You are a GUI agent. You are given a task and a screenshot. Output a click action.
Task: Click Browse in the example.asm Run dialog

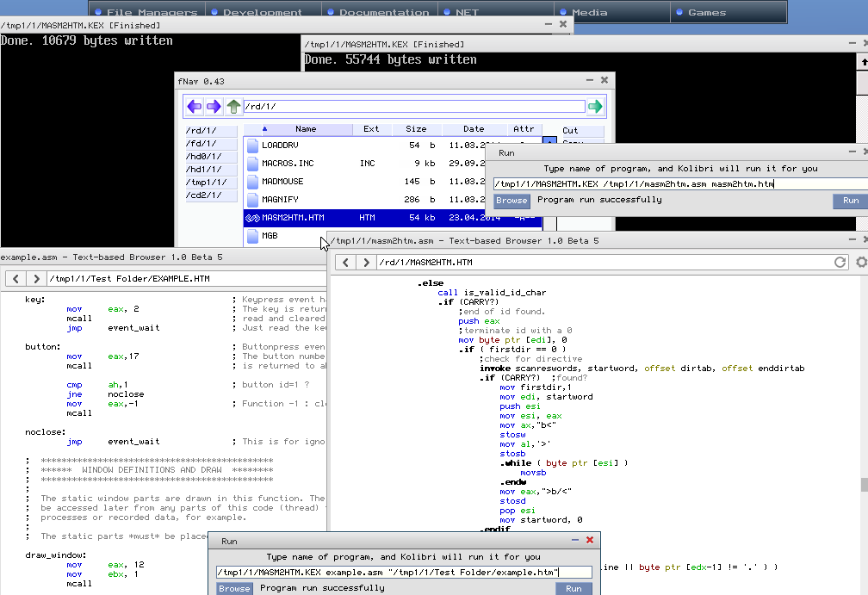pos(234,588)
